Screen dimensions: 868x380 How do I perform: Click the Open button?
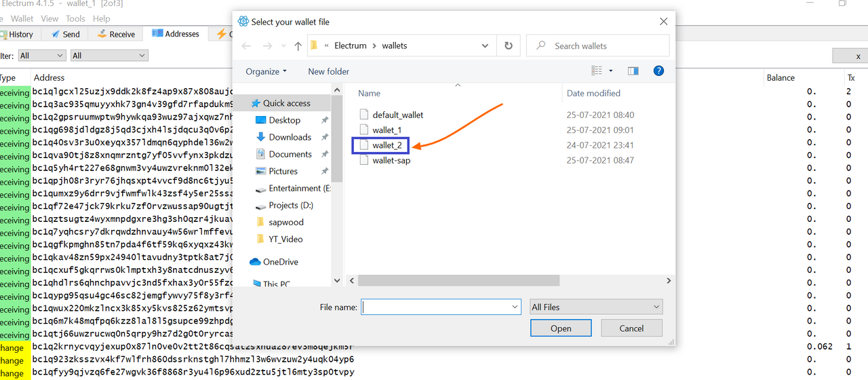[x=561, y=328]
